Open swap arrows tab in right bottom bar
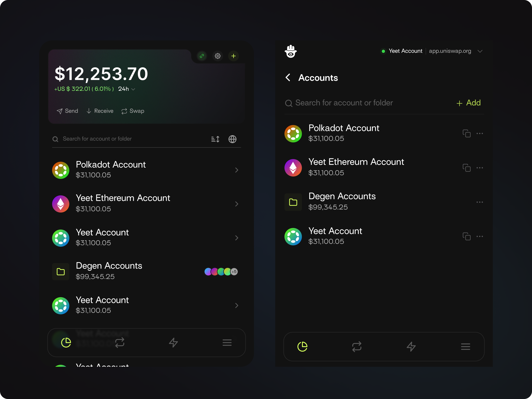This screenshot has height=399, width=532. [x=357, y=347]
